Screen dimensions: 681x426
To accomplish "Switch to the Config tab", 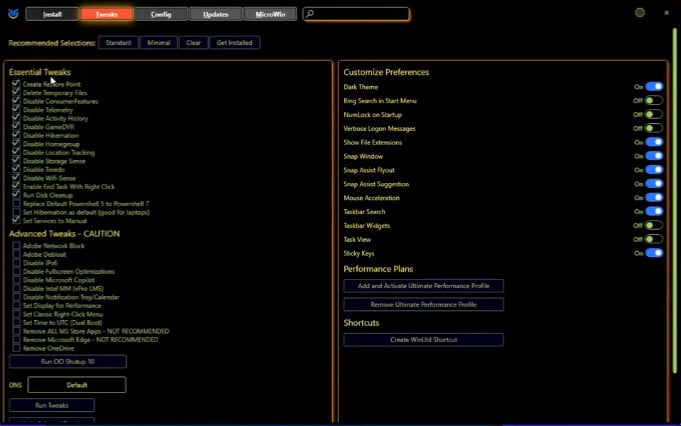I will [161, 14].
